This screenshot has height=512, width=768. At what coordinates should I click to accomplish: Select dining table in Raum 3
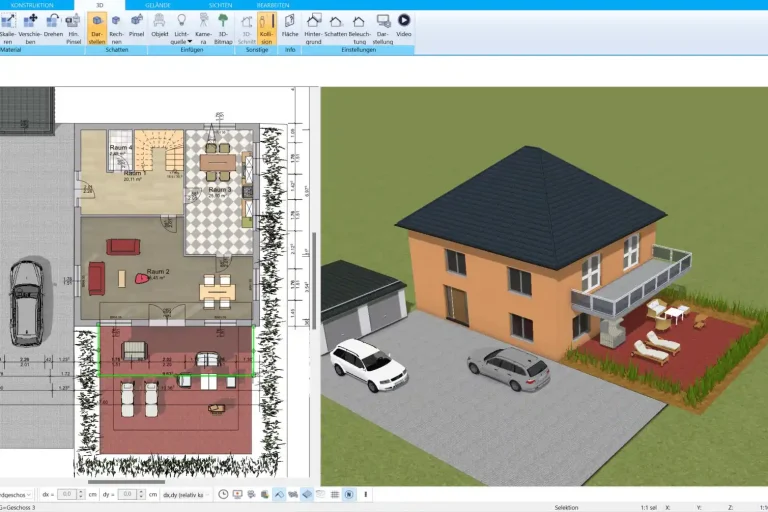tap(217, 162)
